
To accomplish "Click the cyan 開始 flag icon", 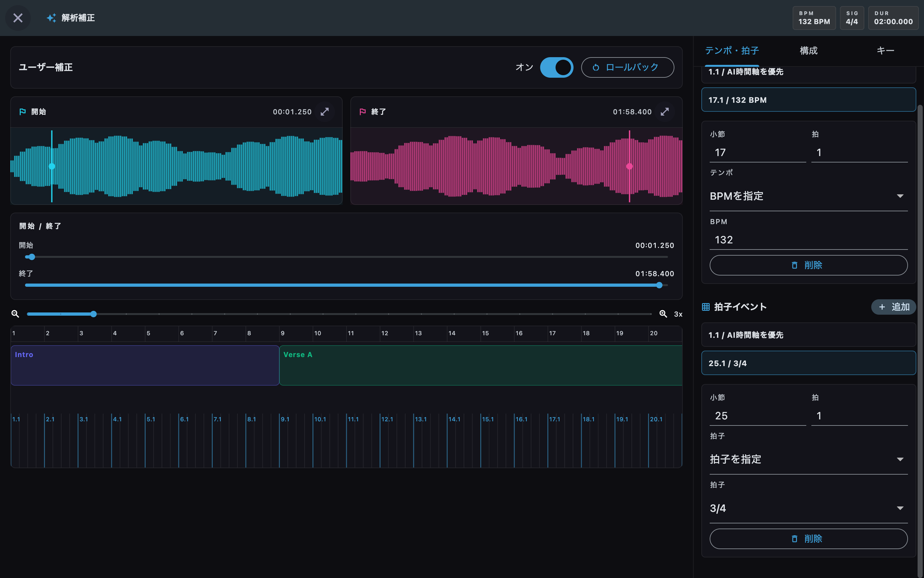I will click(22, 112).
